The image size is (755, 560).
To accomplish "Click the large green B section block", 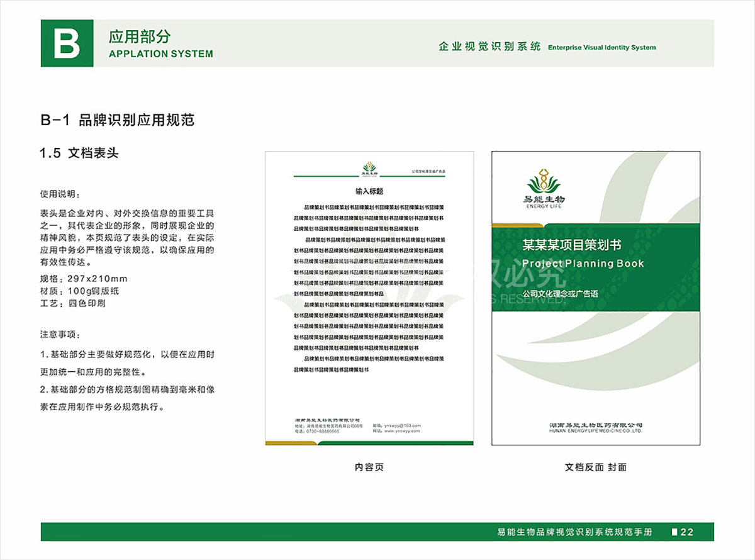I will pos(67,43).
